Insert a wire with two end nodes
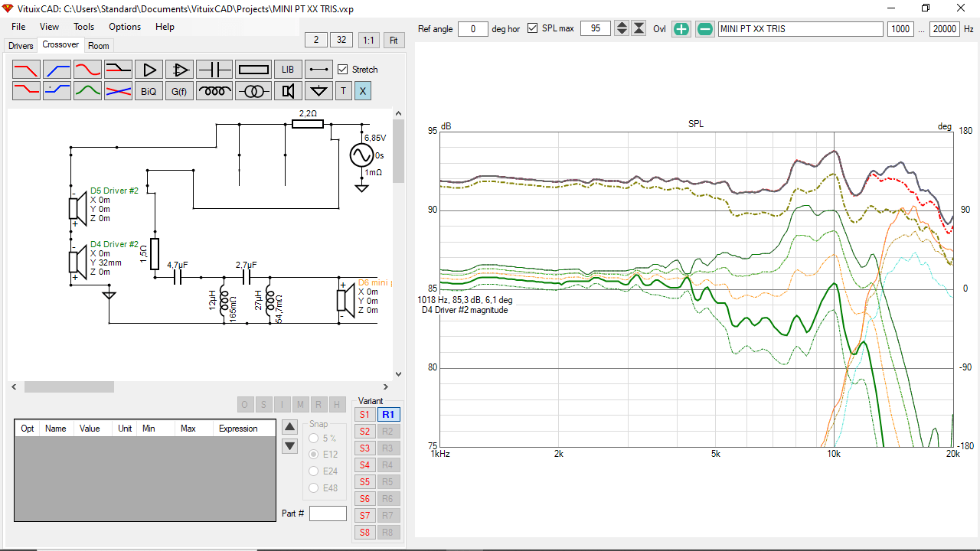Screen dimensions: 980x551 coord(319,70)
